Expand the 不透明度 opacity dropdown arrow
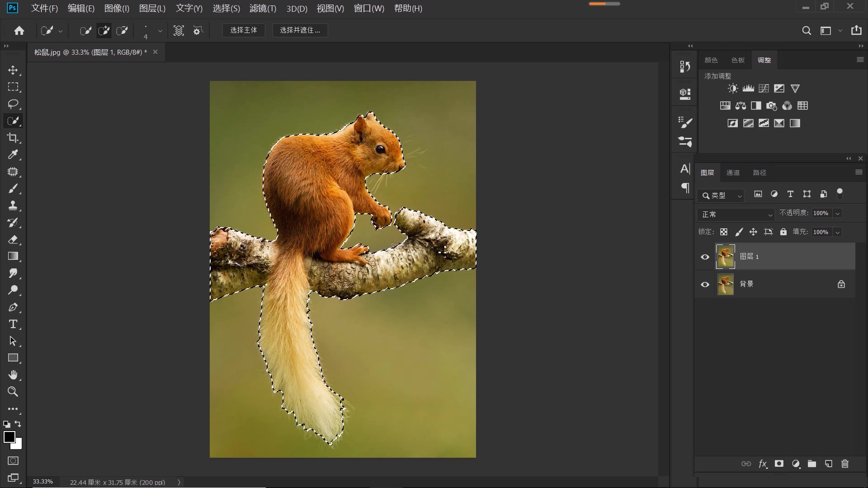The width and height of the screenshot is (868, 488). tap(838, 213)
